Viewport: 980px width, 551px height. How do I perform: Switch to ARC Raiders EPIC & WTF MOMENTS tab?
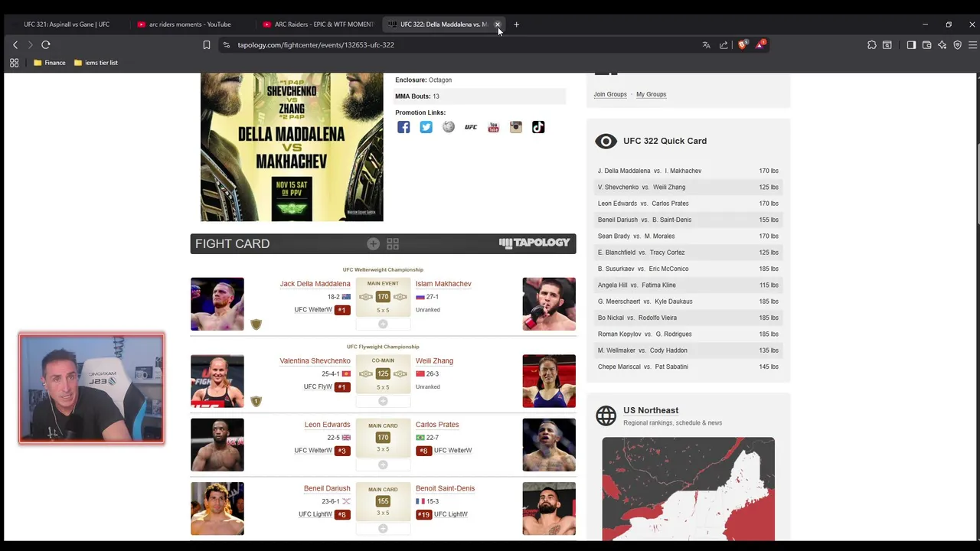coord(318,24)
